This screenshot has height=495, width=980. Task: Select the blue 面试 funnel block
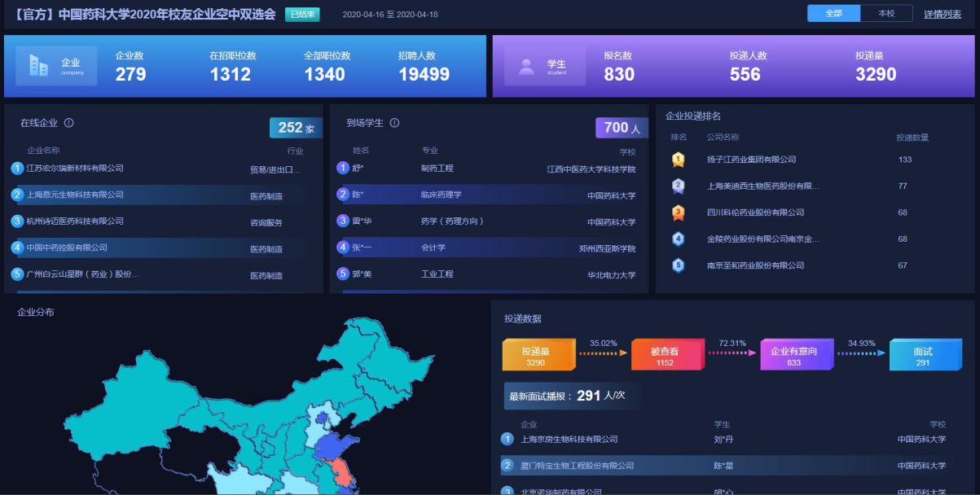pos(923,355)
